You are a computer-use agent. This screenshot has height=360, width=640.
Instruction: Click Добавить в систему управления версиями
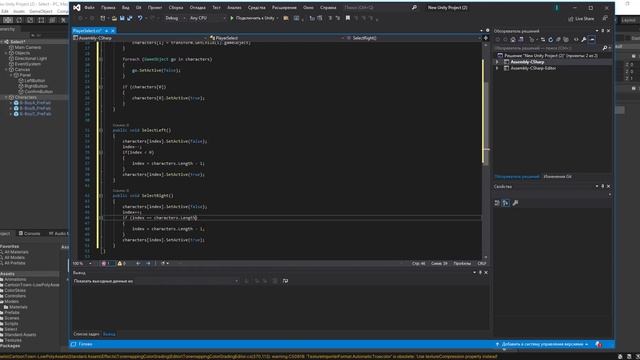tap(542, 344)
